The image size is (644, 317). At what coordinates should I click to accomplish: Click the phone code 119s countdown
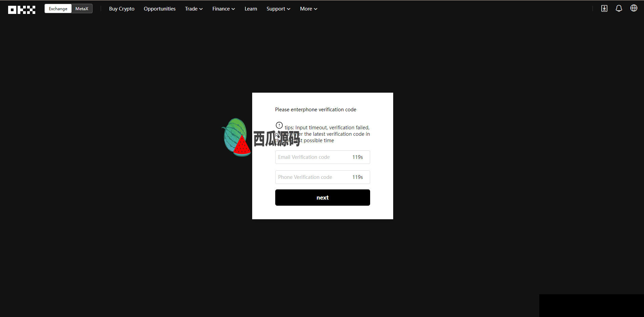pyautogui.click(x=358, y=177)
